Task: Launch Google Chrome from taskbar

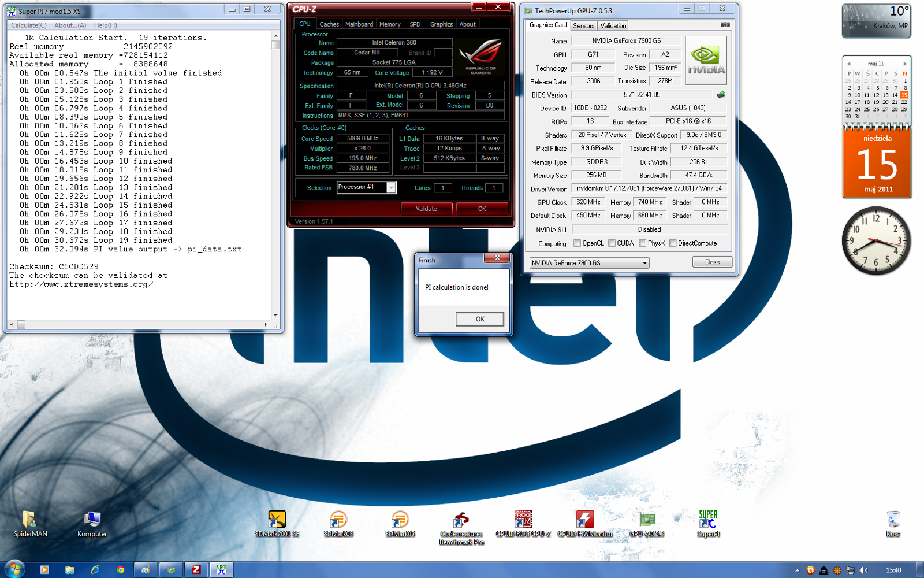Action: pos(120,570)
